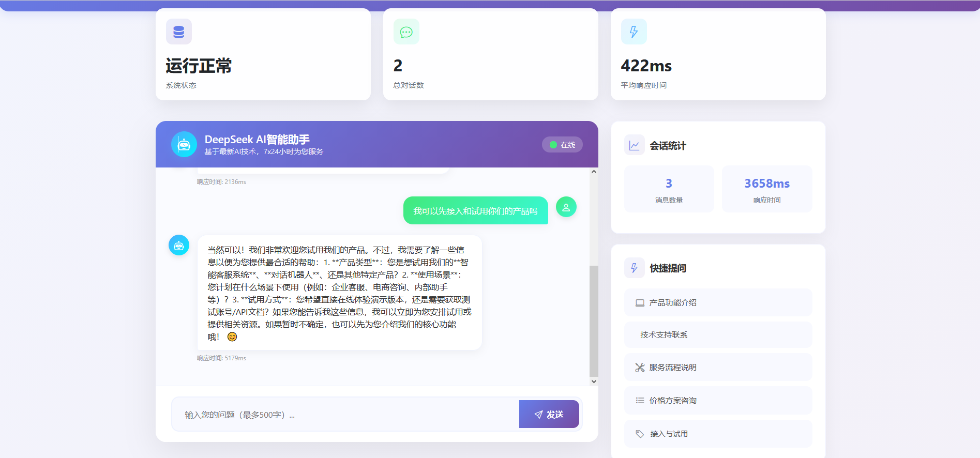Click the database icon above system status
This screenshot has height=458, width=980.
179,32
